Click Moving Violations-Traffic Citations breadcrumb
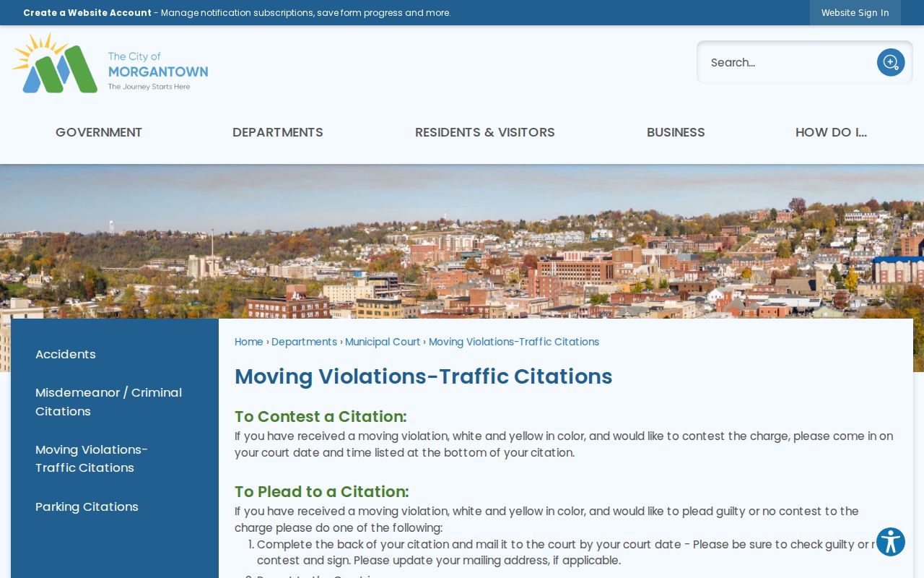Image resolution: width=924 pixels, height=578 pixels. (x=514, y=342)
